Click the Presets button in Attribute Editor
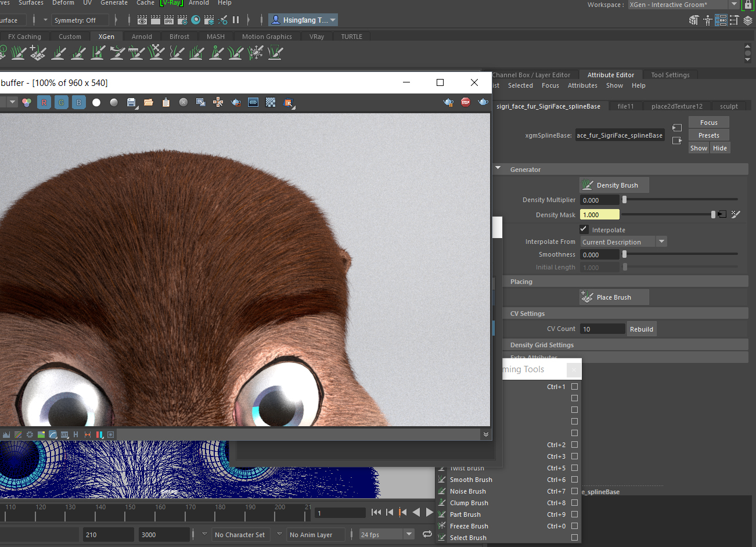The image size is (756, 547). [x=708, y=135]
